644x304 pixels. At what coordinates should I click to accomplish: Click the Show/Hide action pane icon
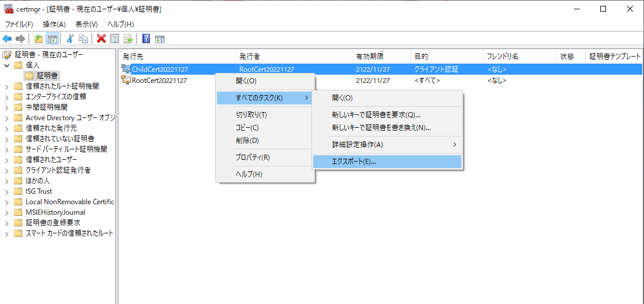click(160, 39)
